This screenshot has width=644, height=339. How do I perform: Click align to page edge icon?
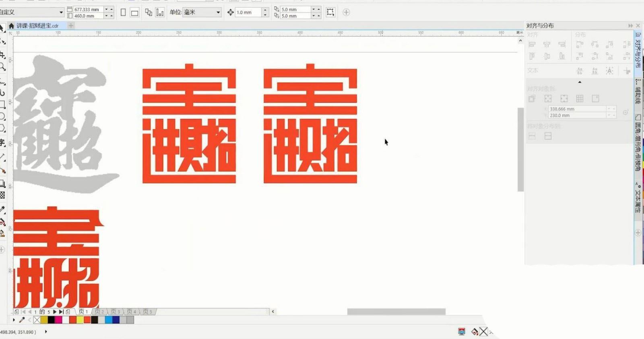548,98
